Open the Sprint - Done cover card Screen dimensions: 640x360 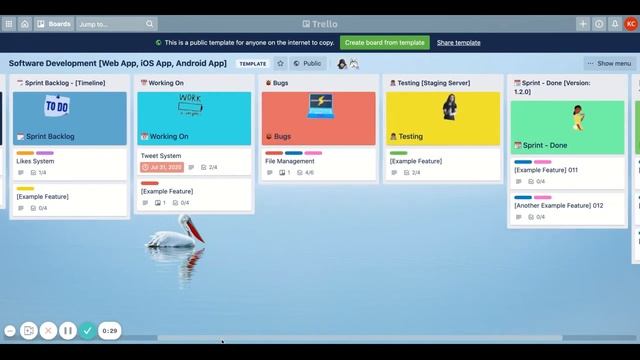[567, 127]
